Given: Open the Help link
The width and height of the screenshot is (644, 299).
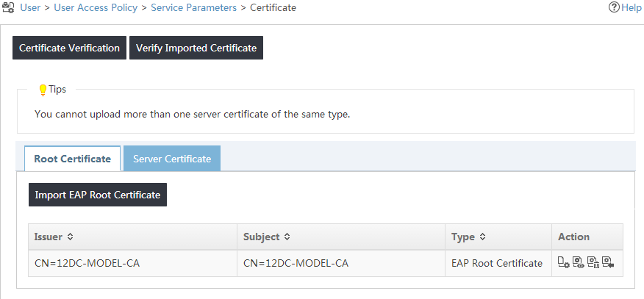Looking at the screenshot, I should point(632,7).
